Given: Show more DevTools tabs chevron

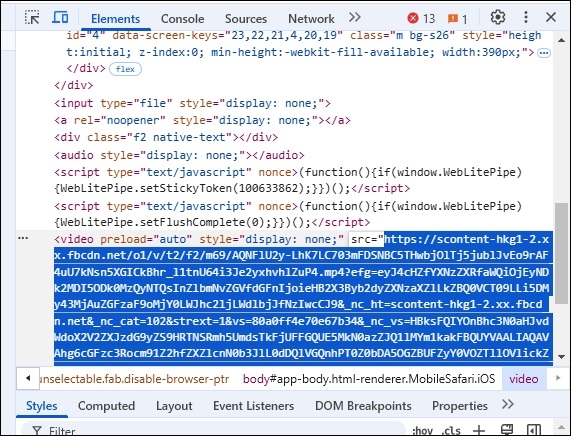Looking at the screenshot, I should 354,17.
